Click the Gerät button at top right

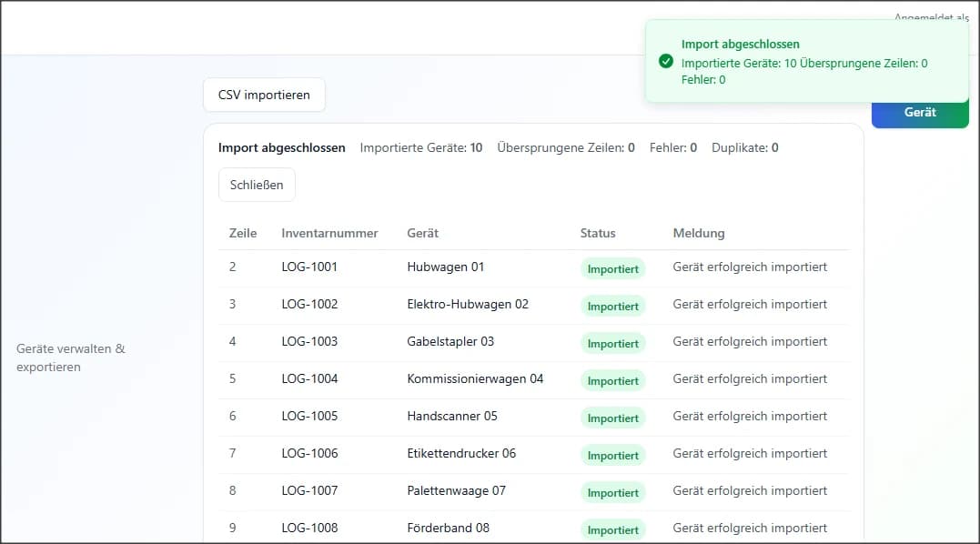click(919, 114)
